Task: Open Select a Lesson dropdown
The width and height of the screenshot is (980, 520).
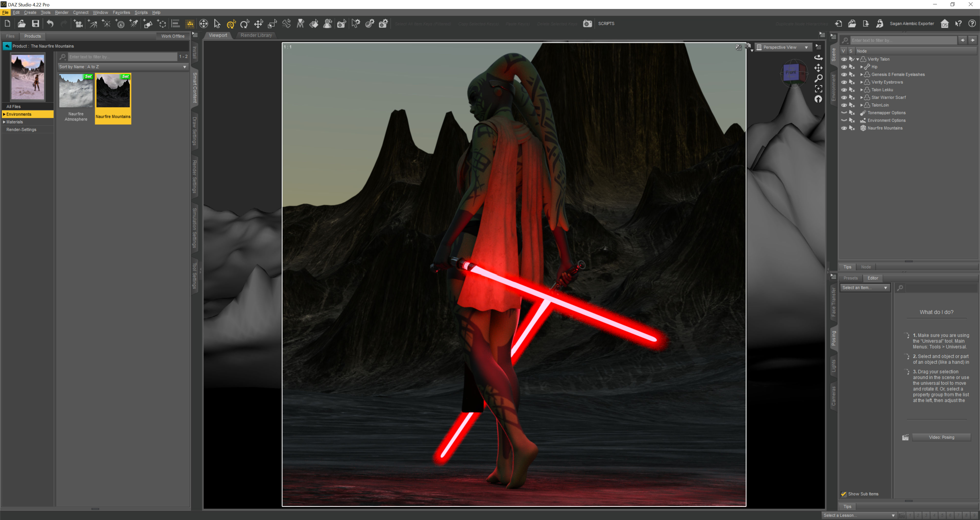Action: coord(859,515)
